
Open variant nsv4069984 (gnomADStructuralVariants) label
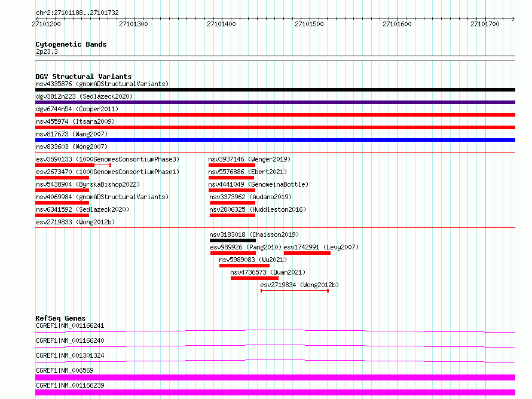pos(102,197)
